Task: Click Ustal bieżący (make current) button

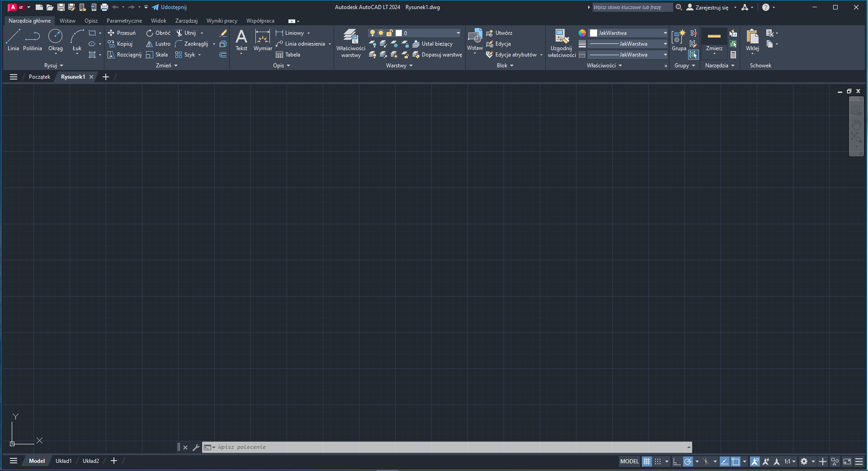Action: [x=433, y=44]
